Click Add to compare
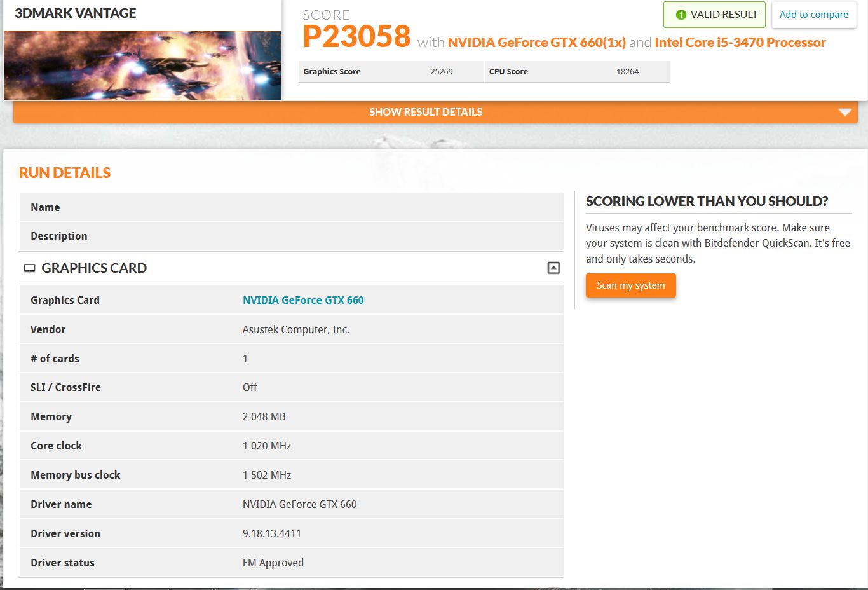Screen dimensions: 868x590 click(x=814, y=15)
